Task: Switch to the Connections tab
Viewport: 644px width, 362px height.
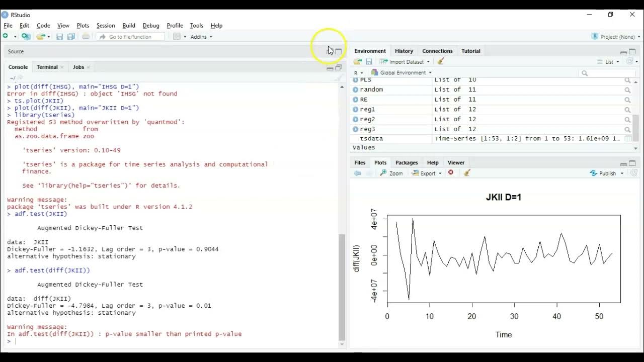Action: (437, 51)
